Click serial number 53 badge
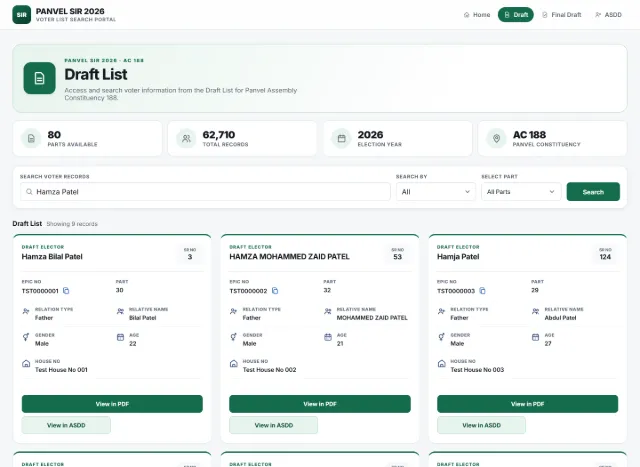 pyautogui.click(x=398, y=254)
